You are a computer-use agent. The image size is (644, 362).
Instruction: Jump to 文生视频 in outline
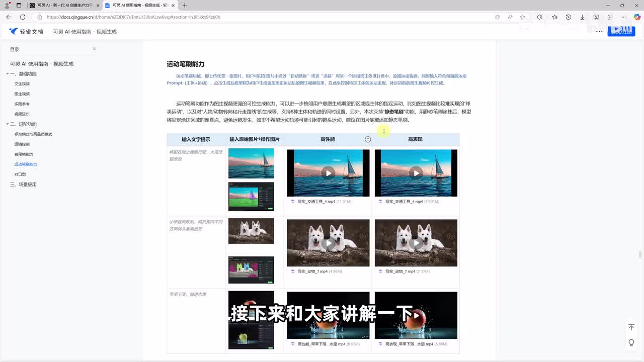tap(22, 84)
